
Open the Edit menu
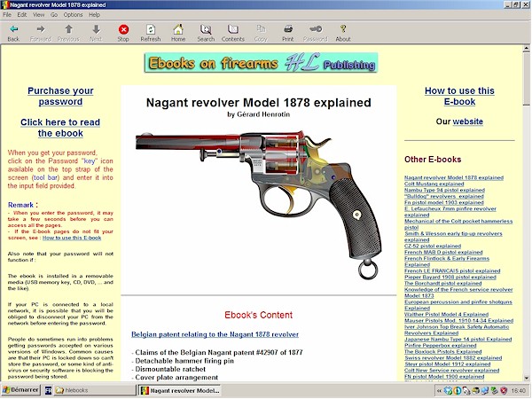(22, 14)
